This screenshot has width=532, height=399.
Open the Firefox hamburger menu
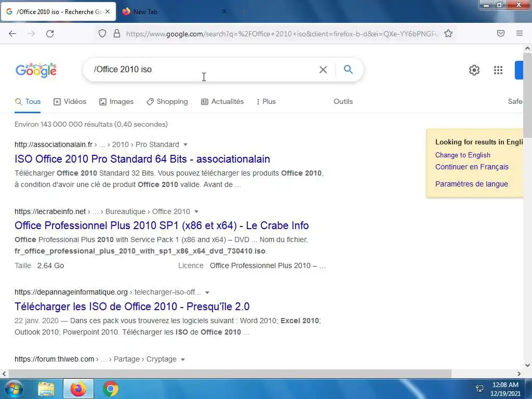[x=519, y=33]
